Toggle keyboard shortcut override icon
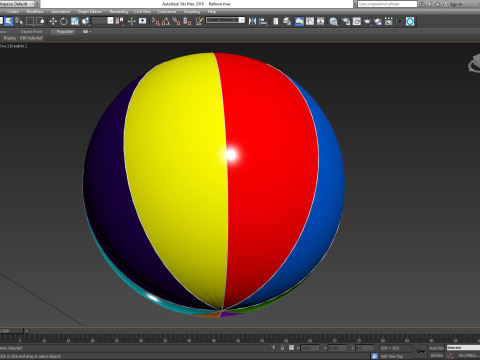The image size is (480, 360). pos(143,21)
